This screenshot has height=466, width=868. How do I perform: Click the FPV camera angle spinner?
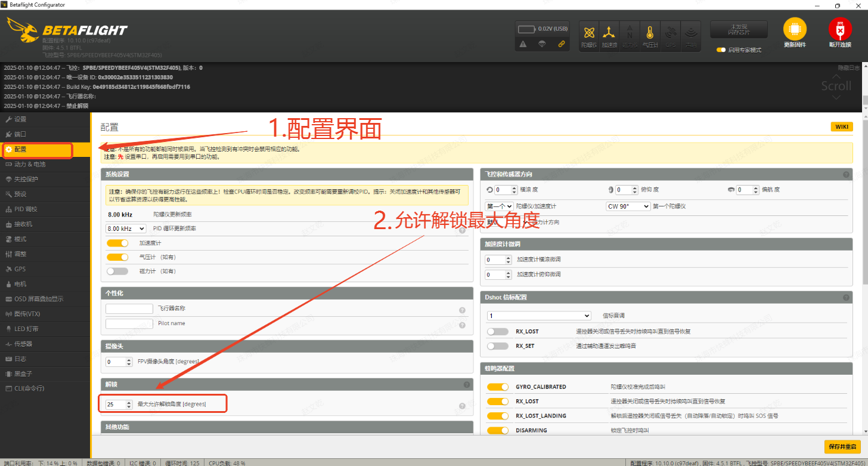119,362
